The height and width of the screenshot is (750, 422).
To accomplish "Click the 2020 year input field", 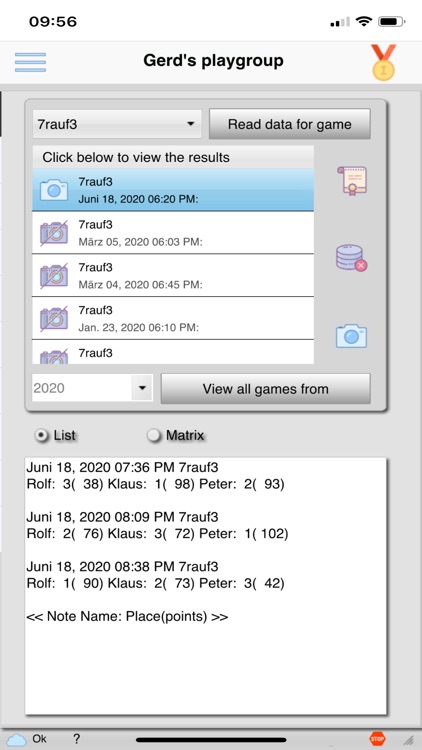I will pos(82,388).
